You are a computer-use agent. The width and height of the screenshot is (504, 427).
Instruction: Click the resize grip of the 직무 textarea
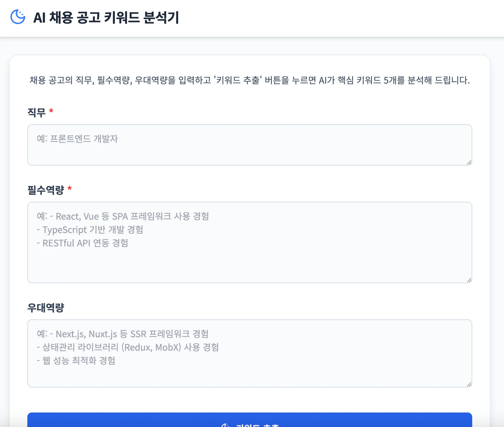[469, 163]
